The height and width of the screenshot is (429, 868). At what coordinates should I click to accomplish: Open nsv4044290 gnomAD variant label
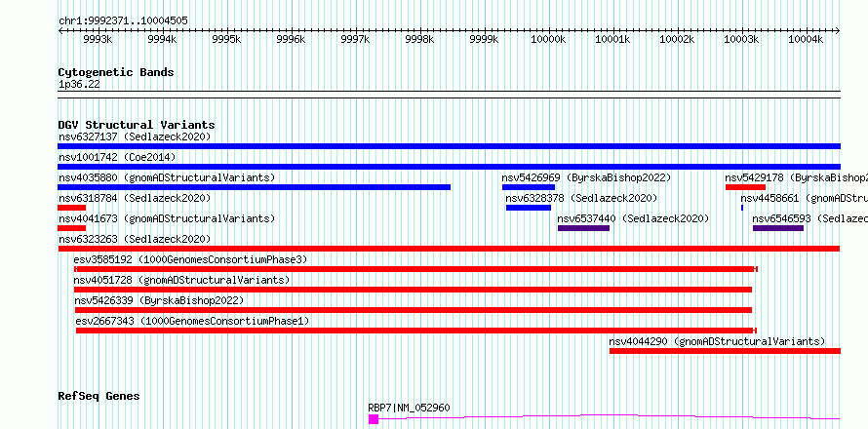[x=717, y=341]
